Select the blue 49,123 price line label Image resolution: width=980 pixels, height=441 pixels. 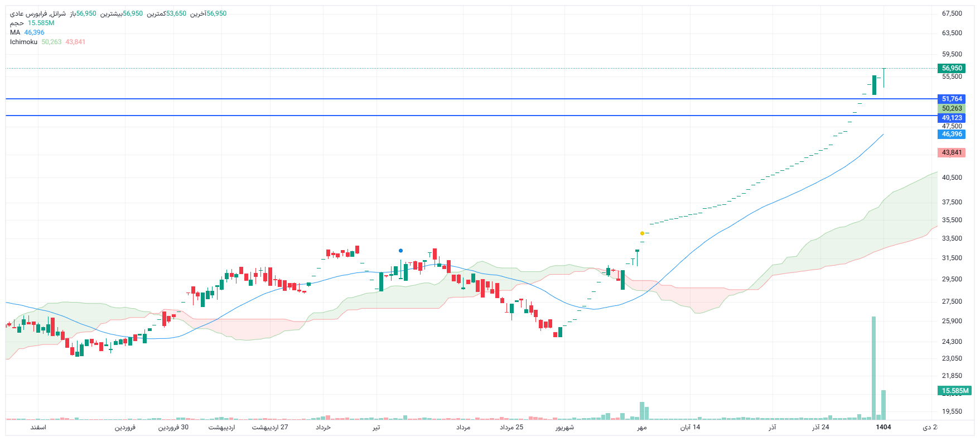click(952, 118)
